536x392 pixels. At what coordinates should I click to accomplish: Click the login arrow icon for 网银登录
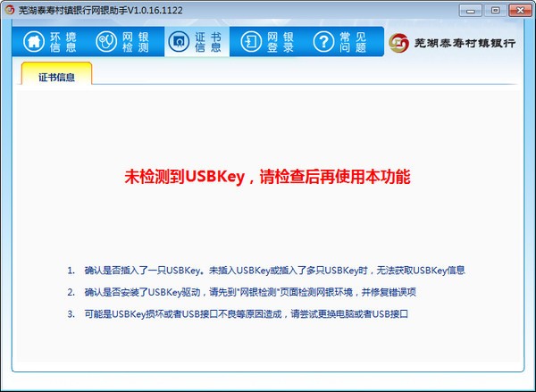[x=251, y=42]
